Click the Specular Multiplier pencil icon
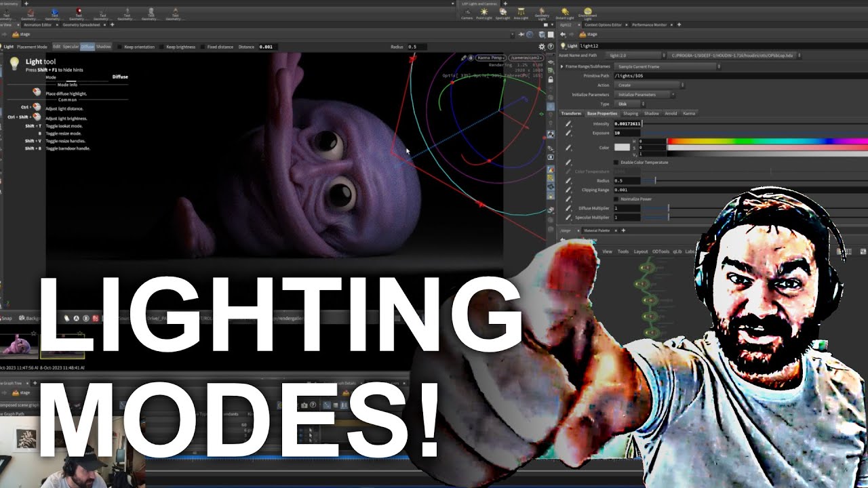 coord(568,218)
